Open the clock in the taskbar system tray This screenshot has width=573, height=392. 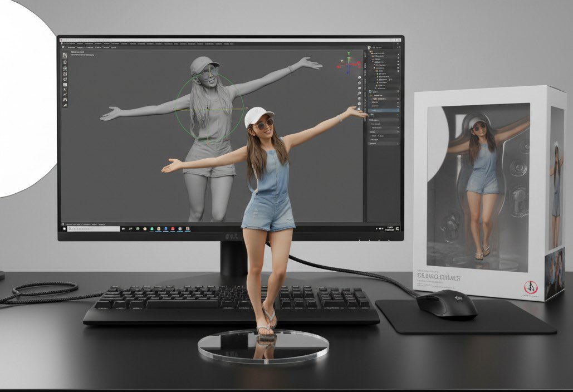[x=390, y=228]
